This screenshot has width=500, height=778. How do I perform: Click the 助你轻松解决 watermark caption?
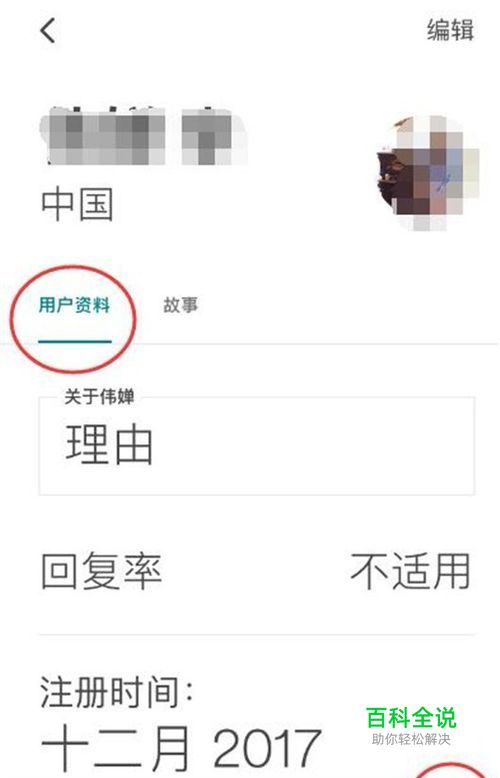click(x=411, y=739)
